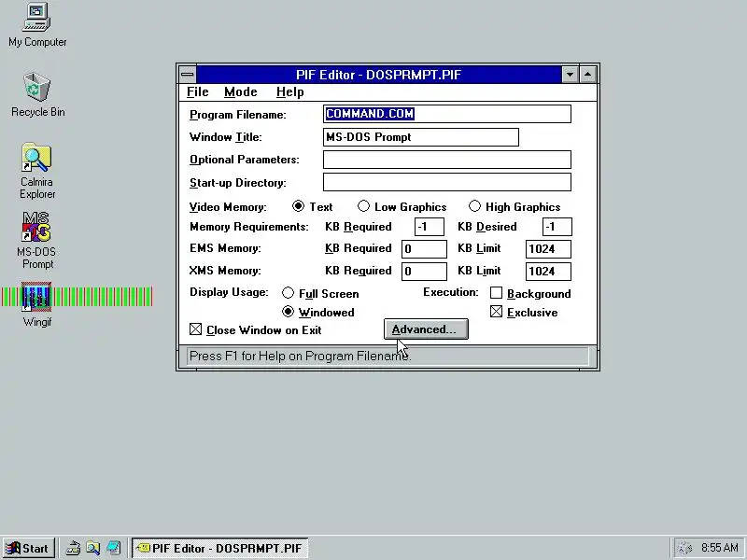This screenshot has height=560, width=747.
Task: Click the Start button on the taskbar
Action: tap(29, 549)
